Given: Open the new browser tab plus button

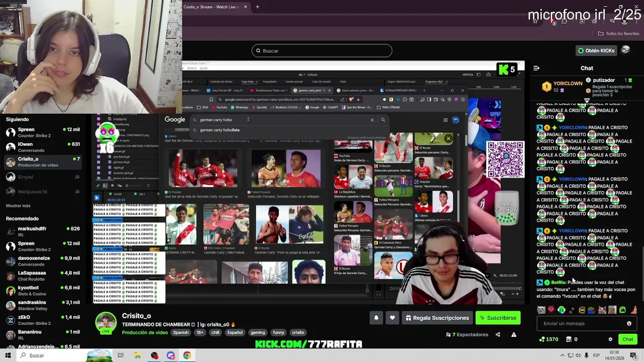Looking at the screenshot, I should click(x=257, y=7).
